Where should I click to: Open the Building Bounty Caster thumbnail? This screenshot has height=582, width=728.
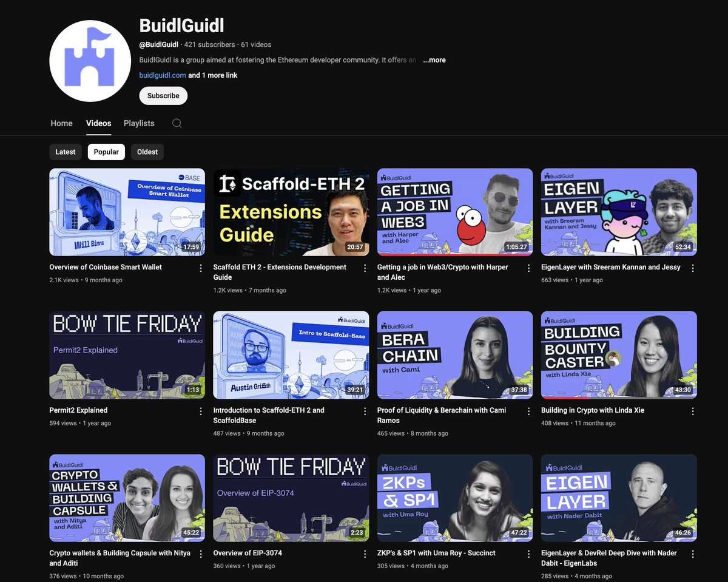(619, 355)
